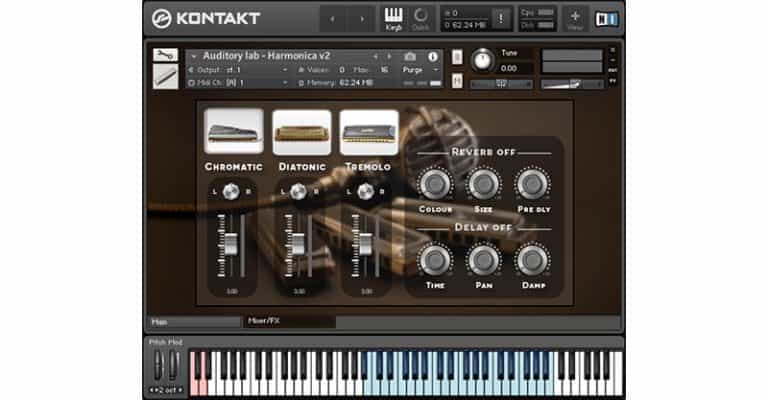The width and height of the screenshot is (768, 400).
Task: Open the Quick-load browser icon
Action: [420, 19]
